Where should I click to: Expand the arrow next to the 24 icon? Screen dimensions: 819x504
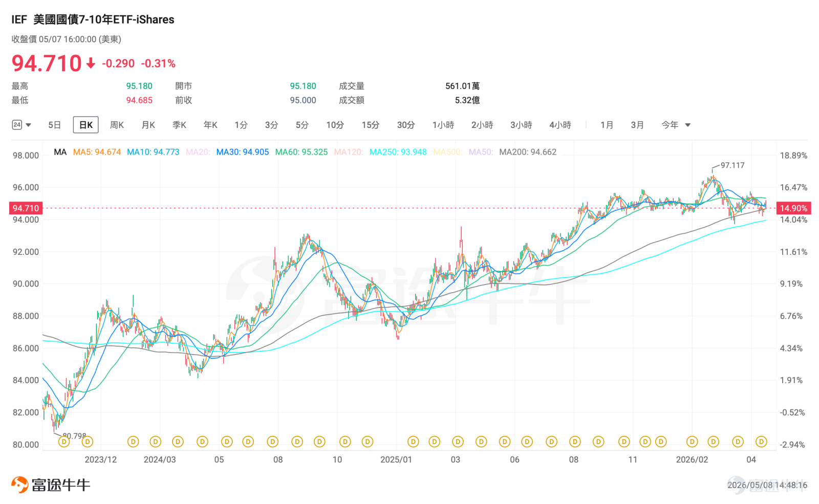click(29, 125)
